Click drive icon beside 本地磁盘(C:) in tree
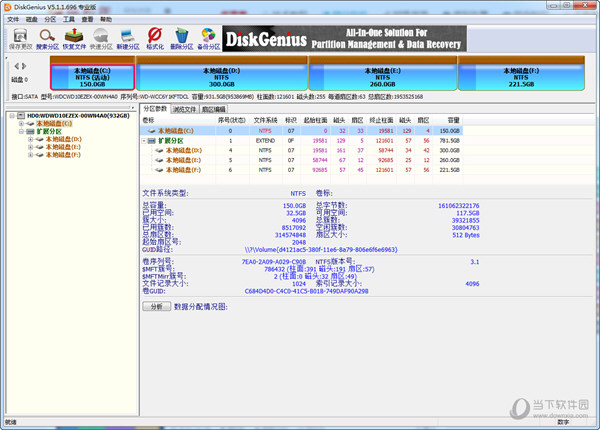The width and height of the screenshot is (600, 430). click(30, 124)
